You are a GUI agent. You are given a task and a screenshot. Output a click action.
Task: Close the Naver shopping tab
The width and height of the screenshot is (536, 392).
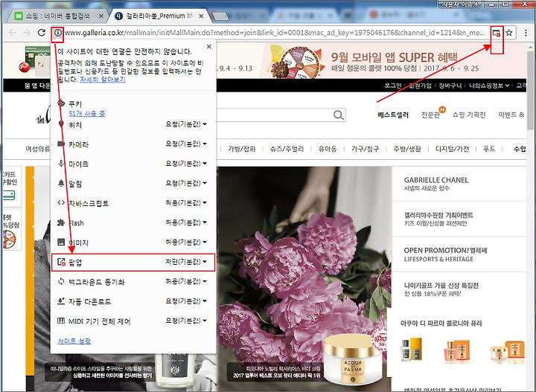pos(101,16)
